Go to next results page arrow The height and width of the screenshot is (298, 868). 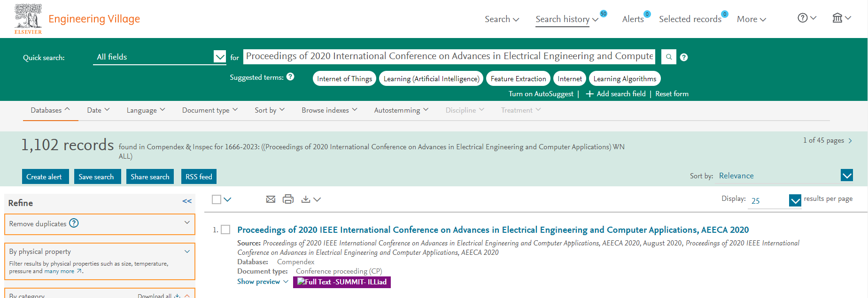click(x=850, y=141)
